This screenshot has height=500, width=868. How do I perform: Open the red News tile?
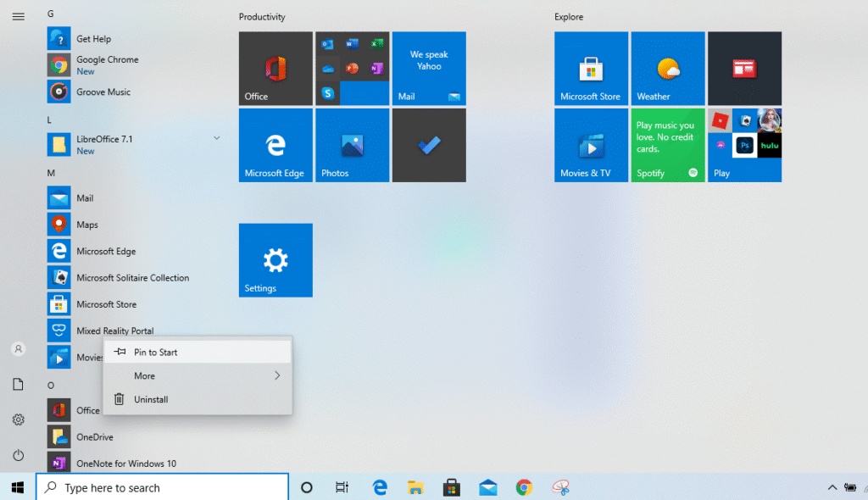[744, 68]
